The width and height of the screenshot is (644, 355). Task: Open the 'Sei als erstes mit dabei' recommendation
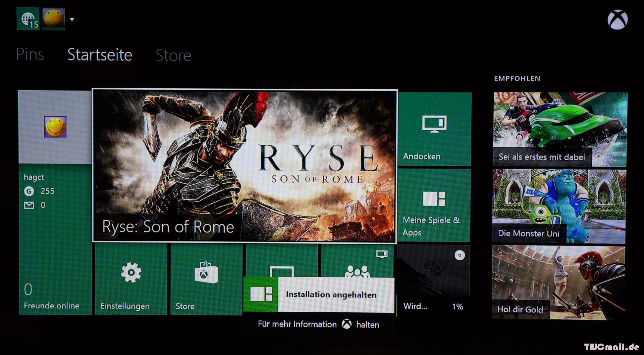(559, 129)
